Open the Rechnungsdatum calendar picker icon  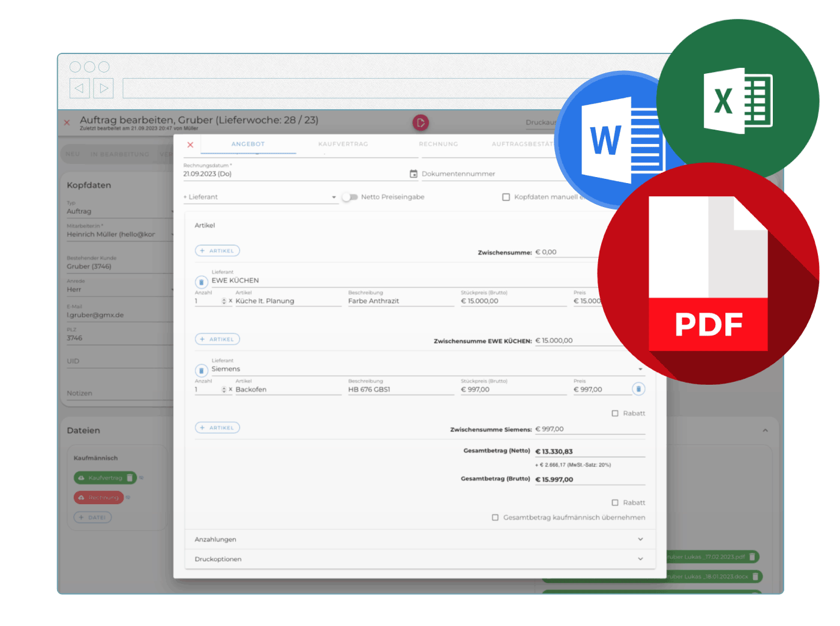[413, 174]
